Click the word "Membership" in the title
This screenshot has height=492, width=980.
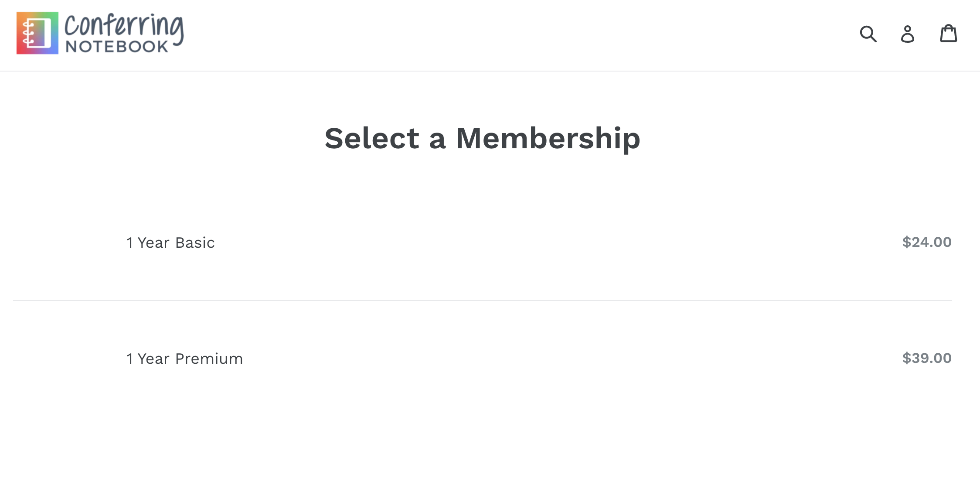pyautogui.click(x=548, y=138)
